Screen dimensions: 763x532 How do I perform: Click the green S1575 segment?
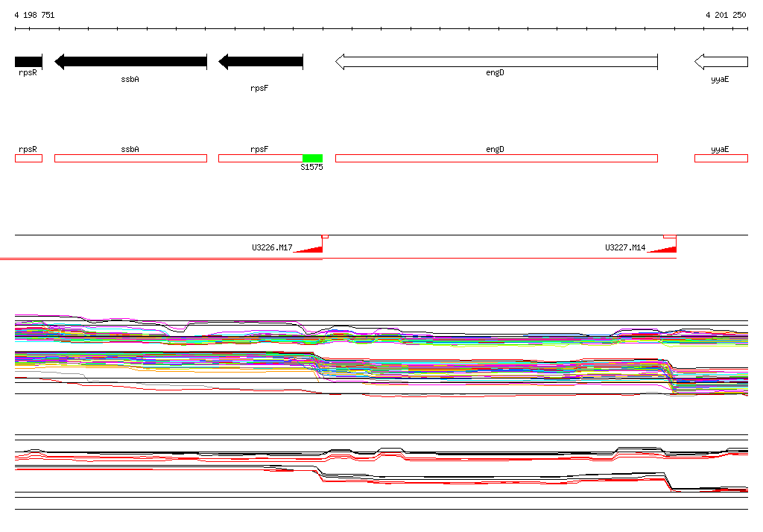point(313,158)
